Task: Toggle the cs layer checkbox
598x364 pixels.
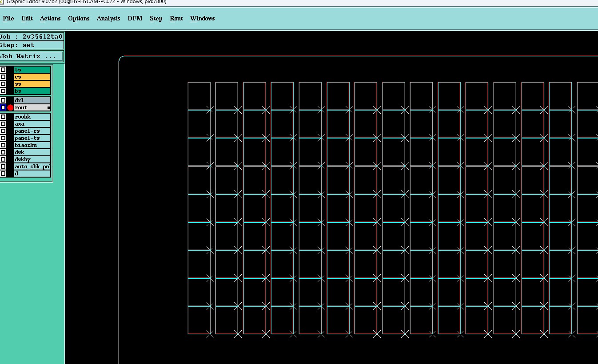Action: point(3,77)
